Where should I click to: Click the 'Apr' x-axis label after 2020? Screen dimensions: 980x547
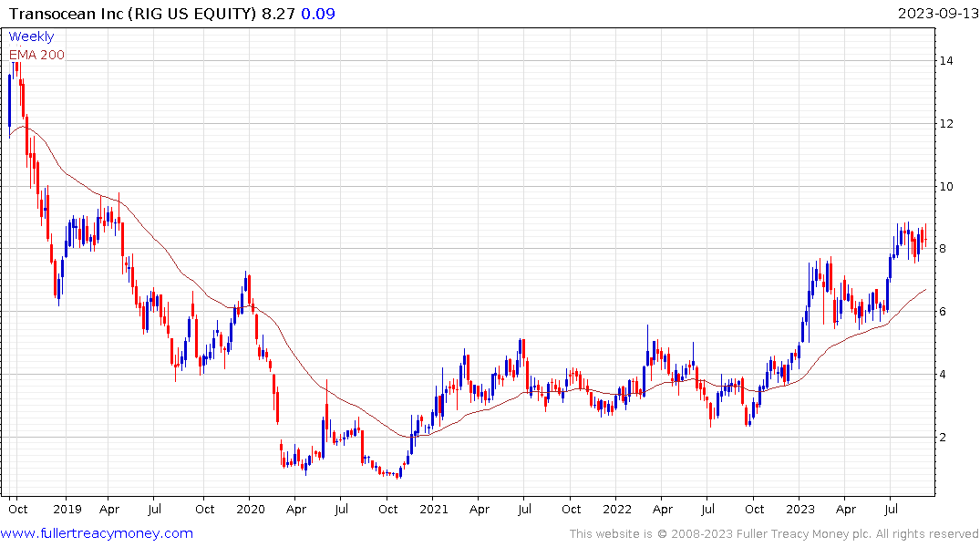tap(296, 509)
